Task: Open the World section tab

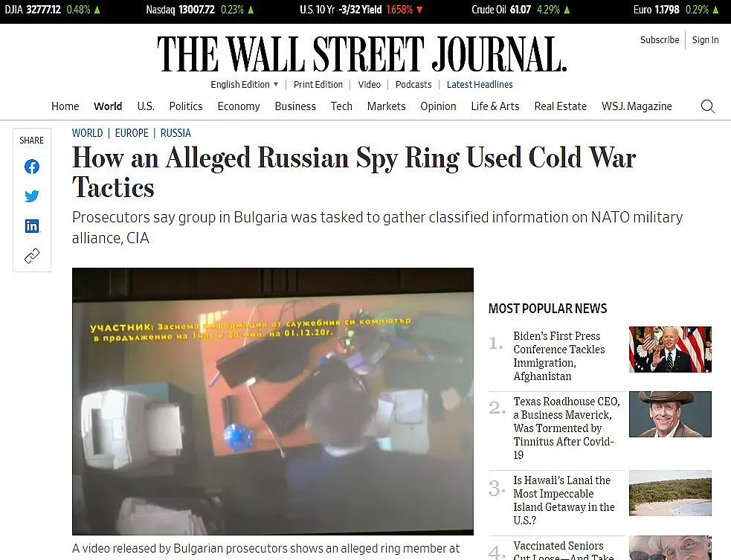Action: [108, 106]
